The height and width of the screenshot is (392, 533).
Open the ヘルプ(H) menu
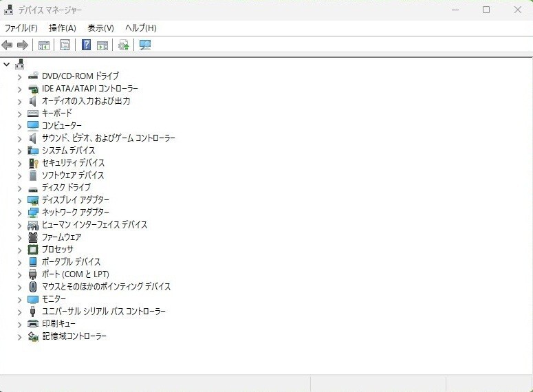click(x=141, y=28)
